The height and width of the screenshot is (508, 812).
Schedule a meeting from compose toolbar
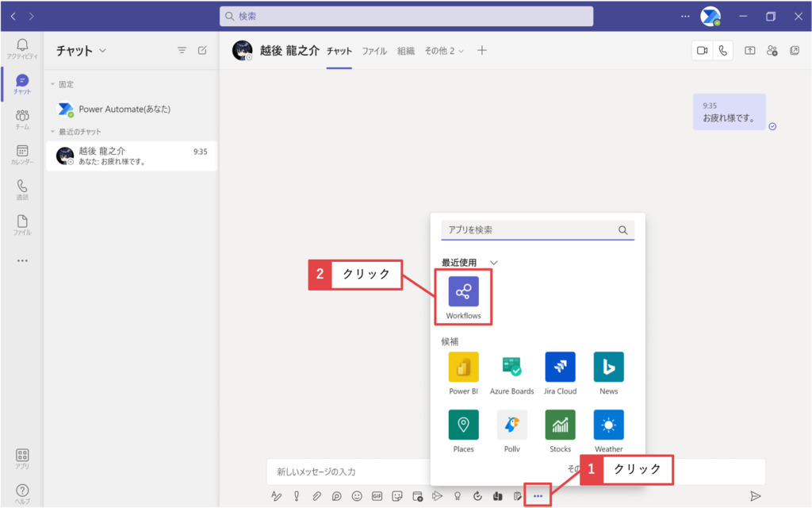click(x=417, y=496)
